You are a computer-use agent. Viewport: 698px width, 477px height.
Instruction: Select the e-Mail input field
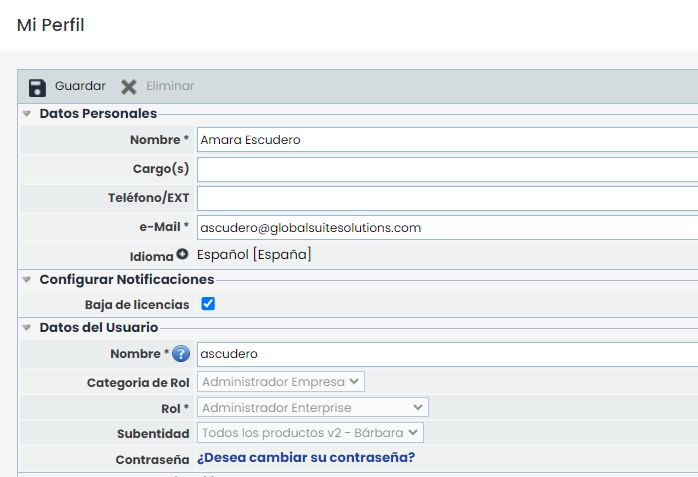[x=446, y=227]
